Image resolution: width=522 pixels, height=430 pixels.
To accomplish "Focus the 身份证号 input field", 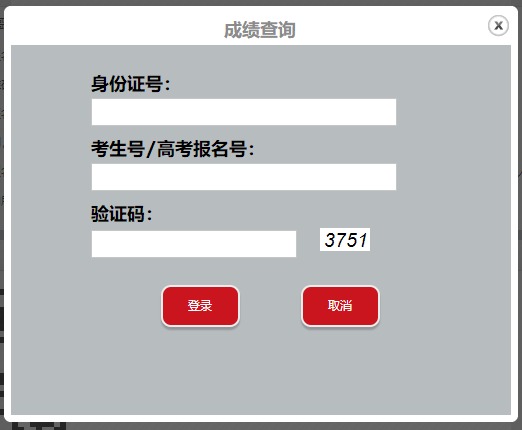I will click(244, 112).
